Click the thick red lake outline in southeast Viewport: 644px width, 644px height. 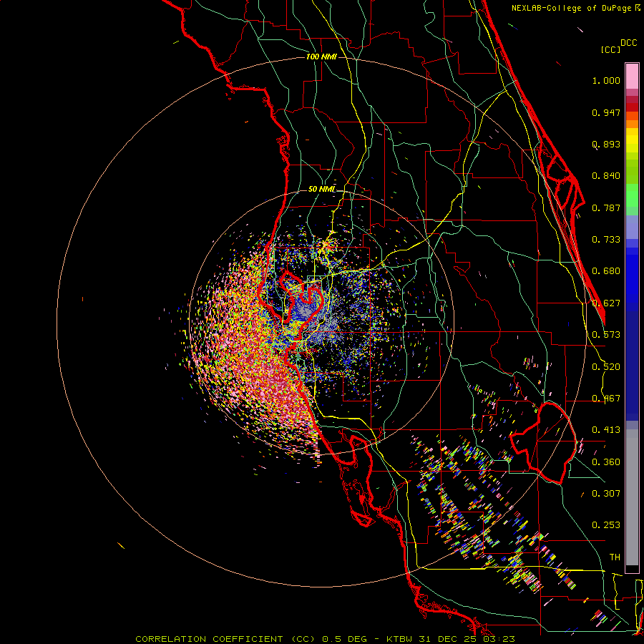pyautogui.click(x=543, y=443)
